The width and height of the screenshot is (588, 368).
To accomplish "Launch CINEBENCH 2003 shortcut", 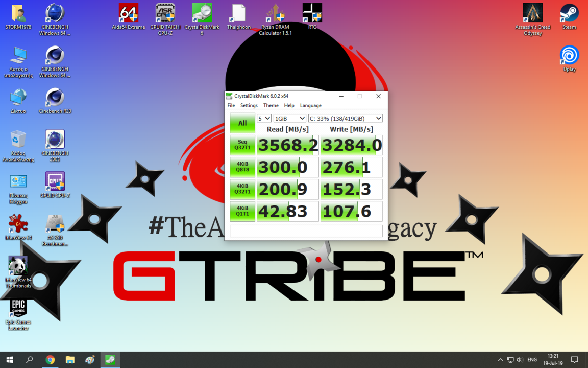I will pos(55,146).
